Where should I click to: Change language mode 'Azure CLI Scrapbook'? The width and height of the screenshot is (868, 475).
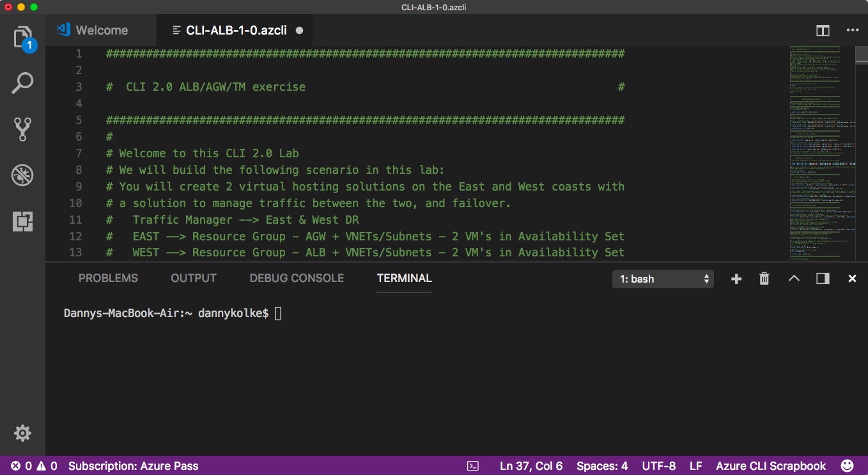[x=771, y=466]
